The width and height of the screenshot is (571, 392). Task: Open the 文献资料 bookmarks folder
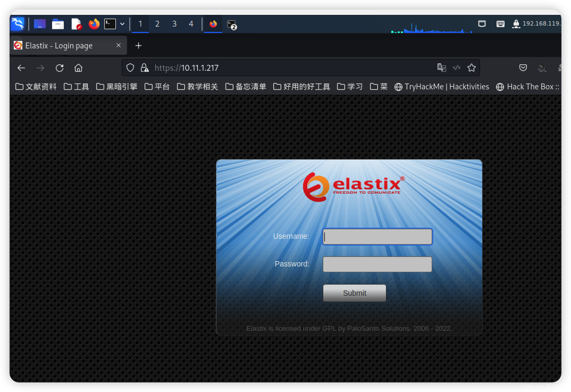point(36,87)
